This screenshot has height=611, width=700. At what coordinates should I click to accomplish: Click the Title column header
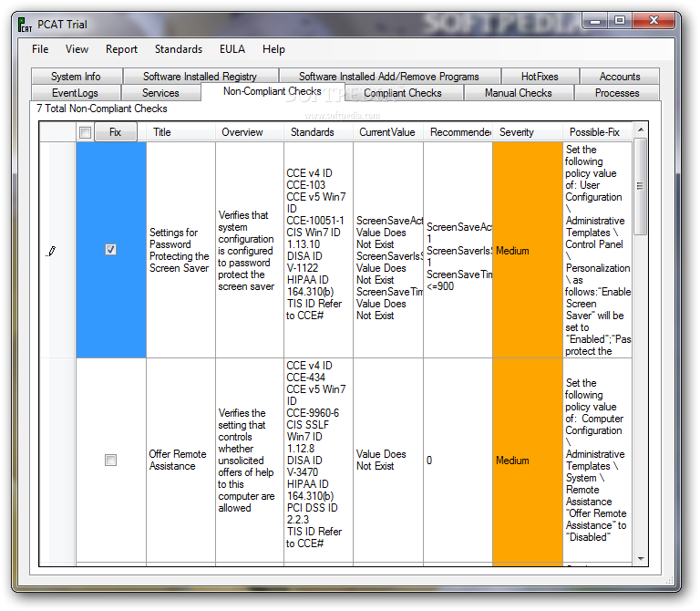point(180,132)
